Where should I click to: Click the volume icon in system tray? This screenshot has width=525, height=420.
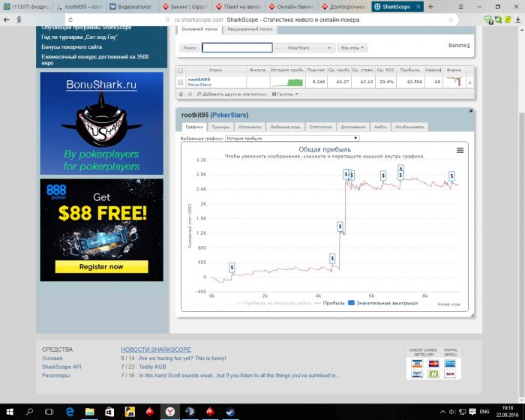pos(452,412)
